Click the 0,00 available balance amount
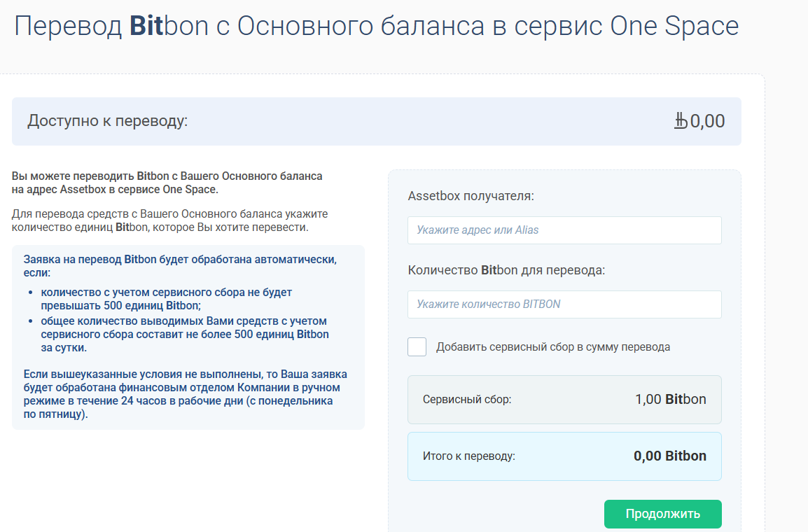The height and width of the screenshot is (532, 808). click(x=707, y=121)
